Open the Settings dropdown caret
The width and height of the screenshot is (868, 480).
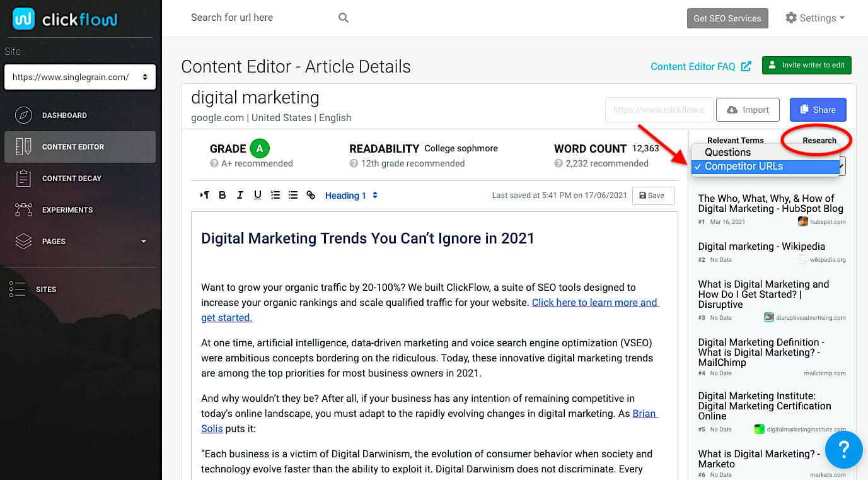(842, 18)
